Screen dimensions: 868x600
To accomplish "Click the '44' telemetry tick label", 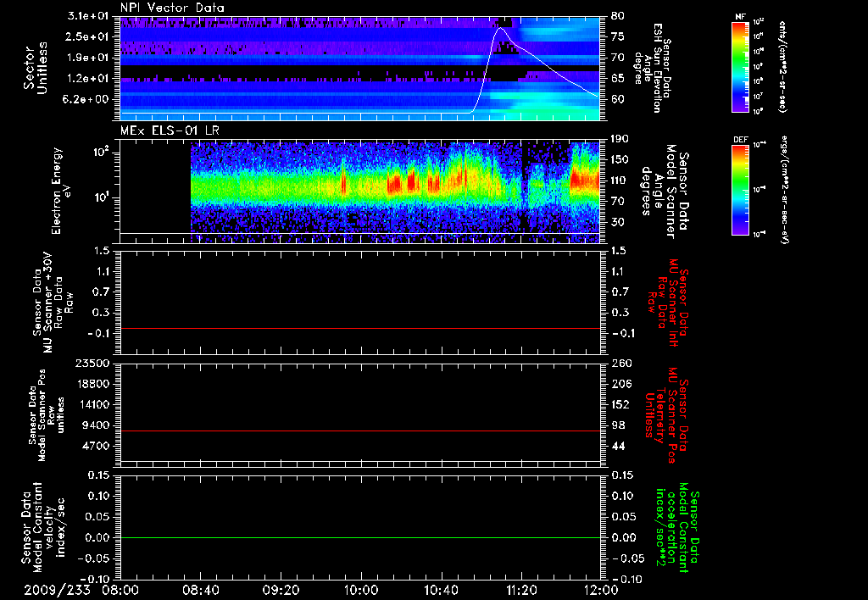I will 618,446.
